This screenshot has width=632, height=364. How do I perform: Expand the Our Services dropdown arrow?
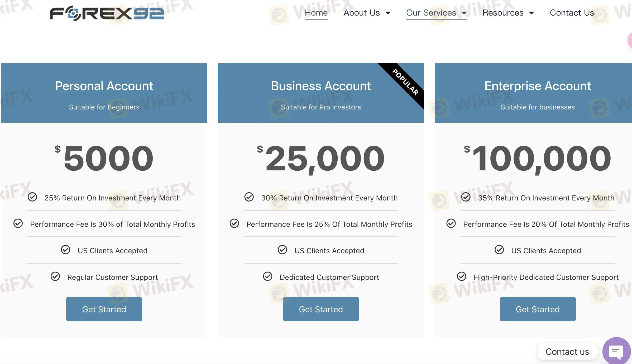[464, 13]
